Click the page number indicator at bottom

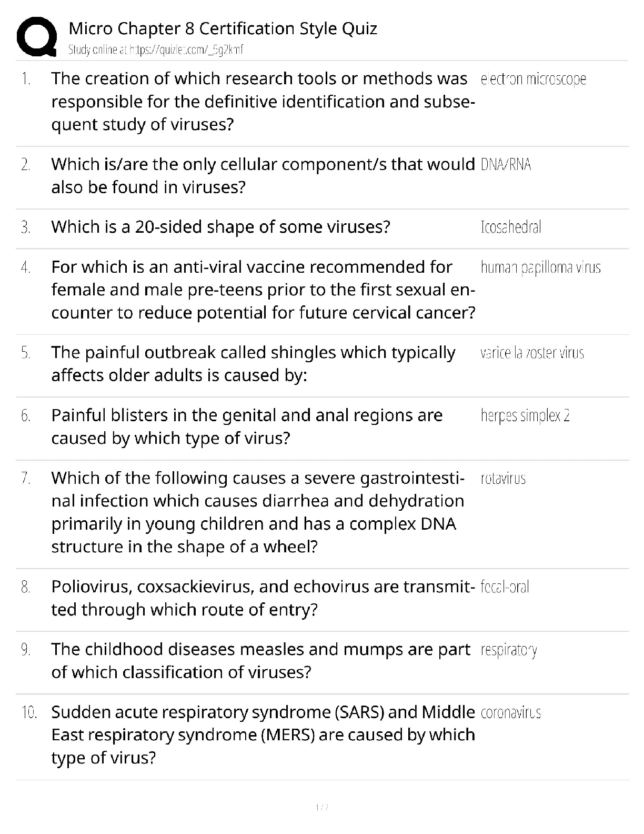pos(321,807)
